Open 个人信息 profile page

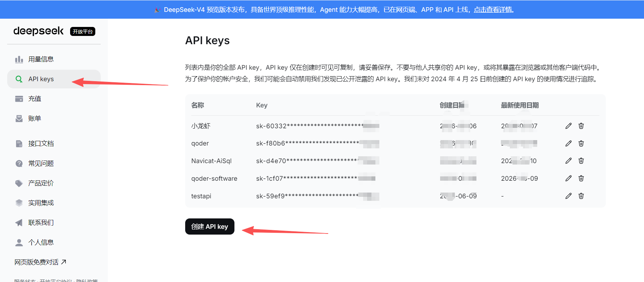[54, 242]
